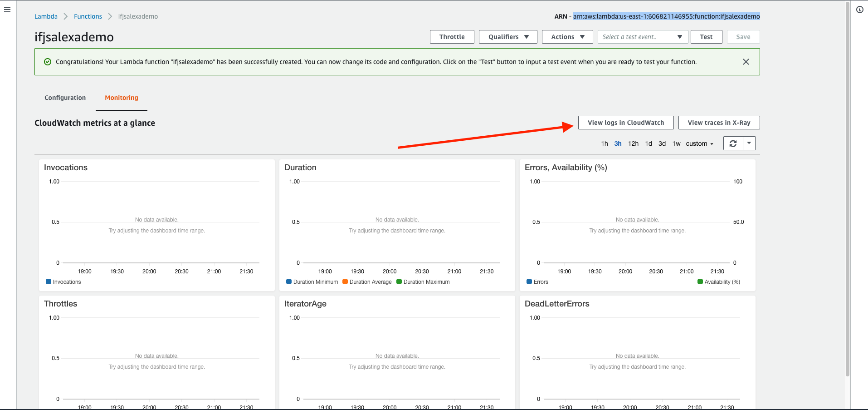
Task: Open the hamburger navigation menu
Action: tap(7, 10)
